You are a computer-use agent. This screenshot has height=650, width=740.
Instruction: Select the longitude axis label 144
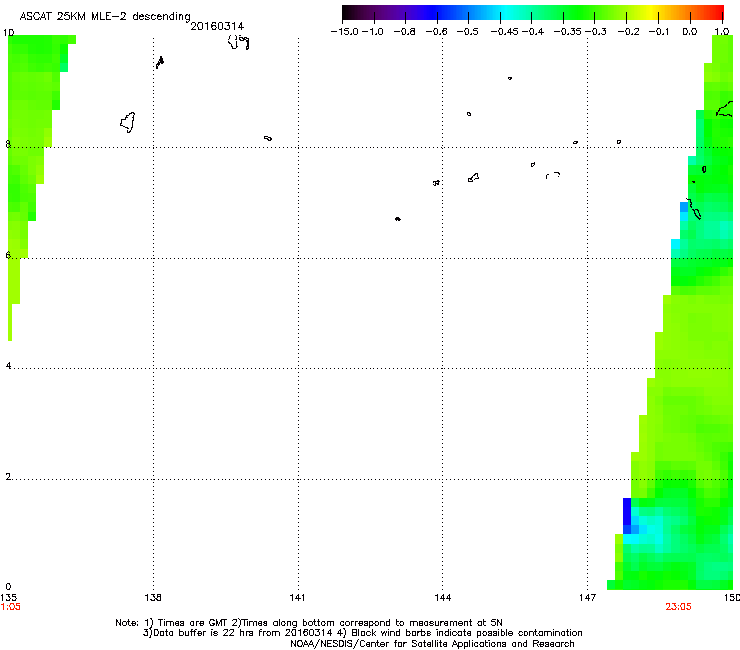(442, 598)
